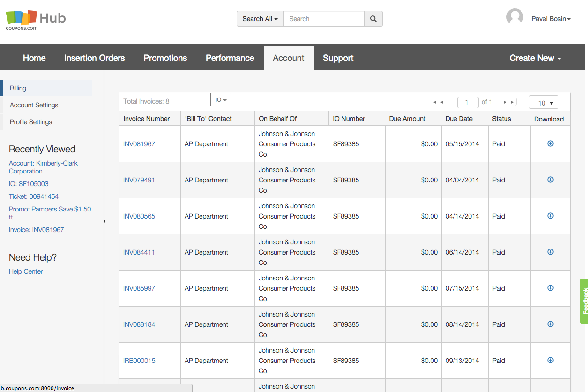Go to the Home tab
Screen dimensions: 588x392
[34, 58]
